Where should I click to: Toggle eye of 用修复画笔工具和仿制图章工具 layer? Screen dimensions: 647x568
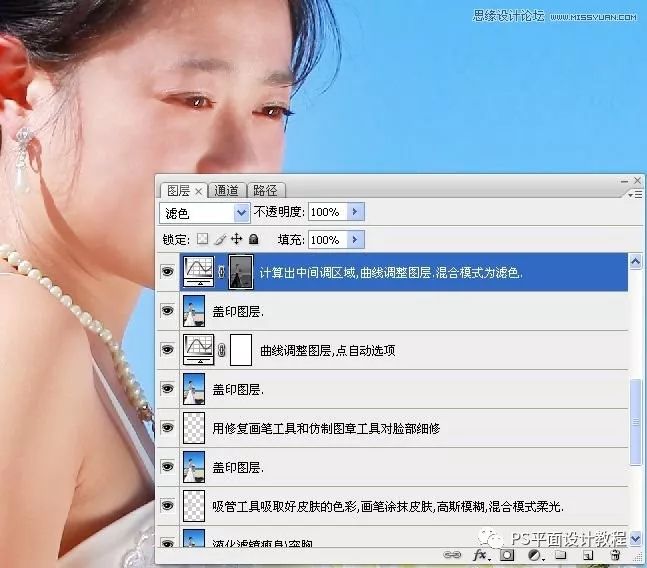click(168, 428)
